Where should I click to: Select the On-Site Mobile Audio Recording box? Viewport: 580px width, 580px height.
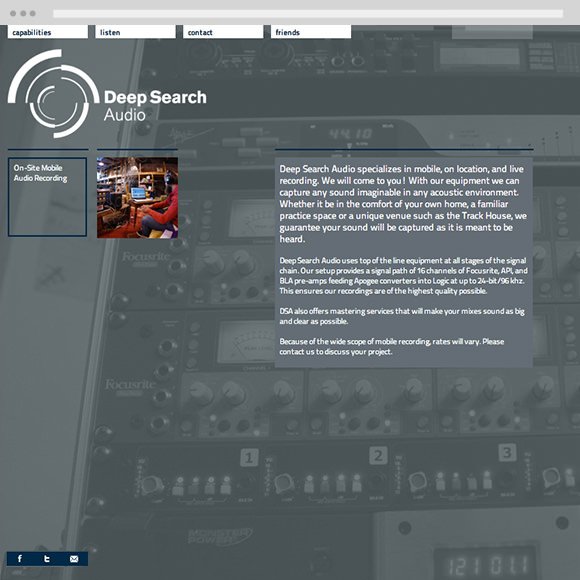coord(47,197)
